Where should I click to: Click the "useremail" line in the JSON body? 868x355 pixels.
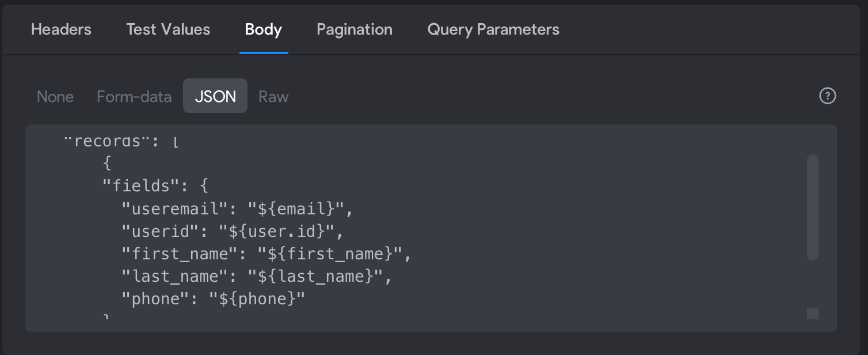(x=237, y=208)
